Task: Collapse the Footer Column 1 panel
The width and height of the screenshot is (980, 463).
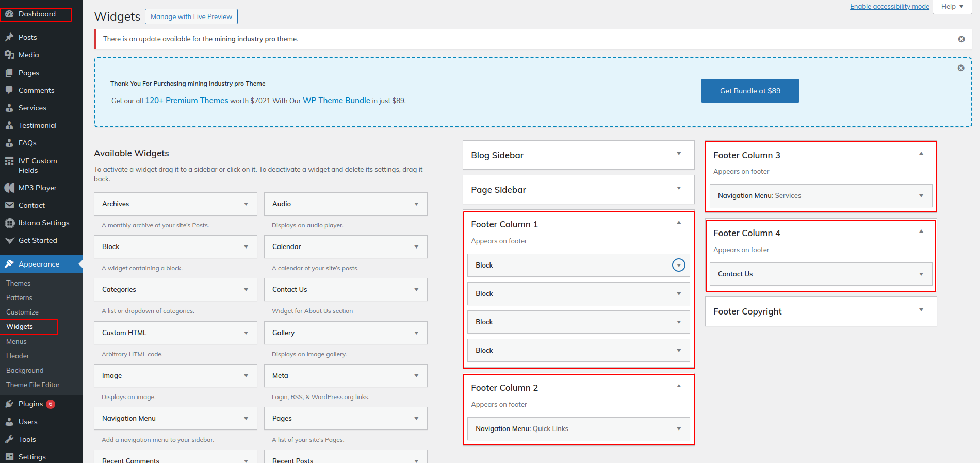Action: point(679,223)
